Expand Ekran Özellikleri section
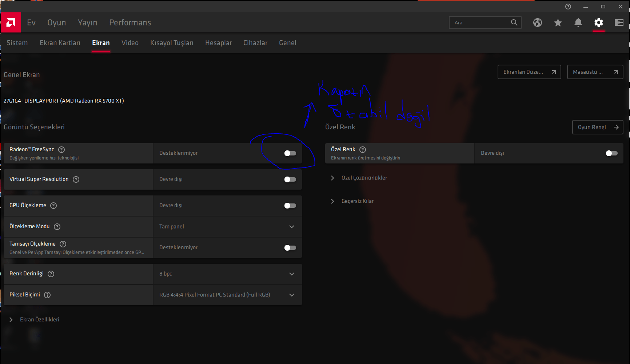630x364 pixels. tap(34, 320)
